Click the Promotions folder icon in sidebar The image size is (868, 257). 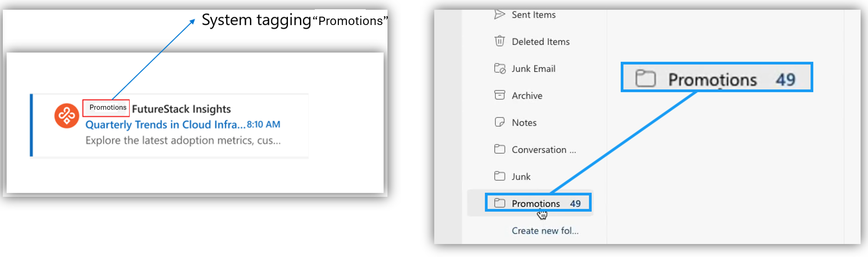[500, 203]
